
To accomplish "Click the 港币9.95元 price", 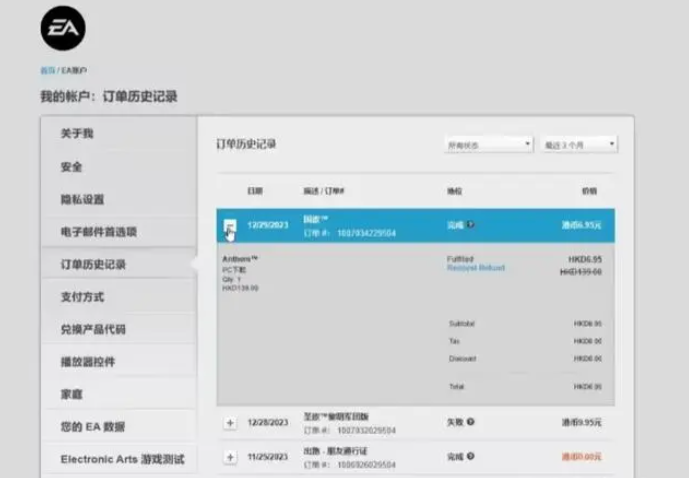I will [582, 422].
